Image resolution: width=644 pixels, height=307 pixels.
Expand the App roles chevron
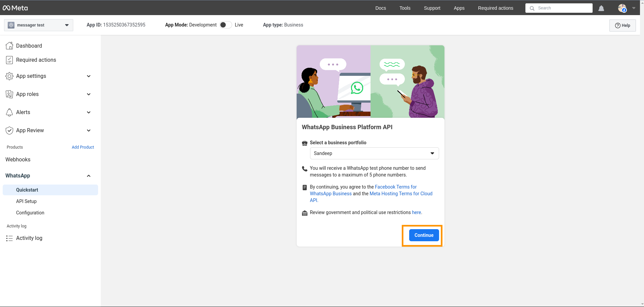click(x=89, y=94)
